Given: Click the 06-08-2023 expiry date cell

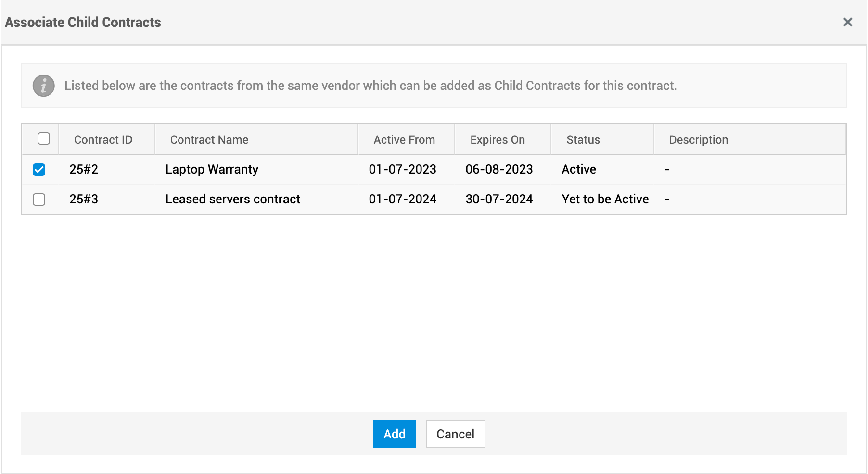Looking at the screenshot, I should (499, 170).
